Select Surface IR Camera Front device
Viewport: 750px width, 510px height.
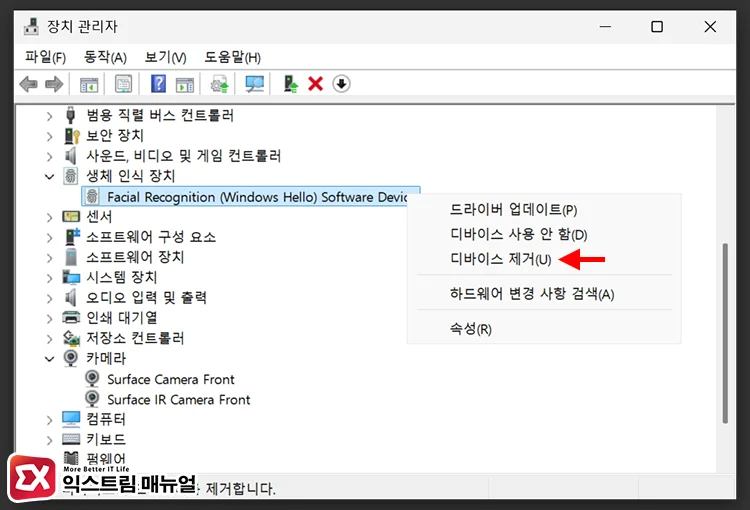(178, 399)
